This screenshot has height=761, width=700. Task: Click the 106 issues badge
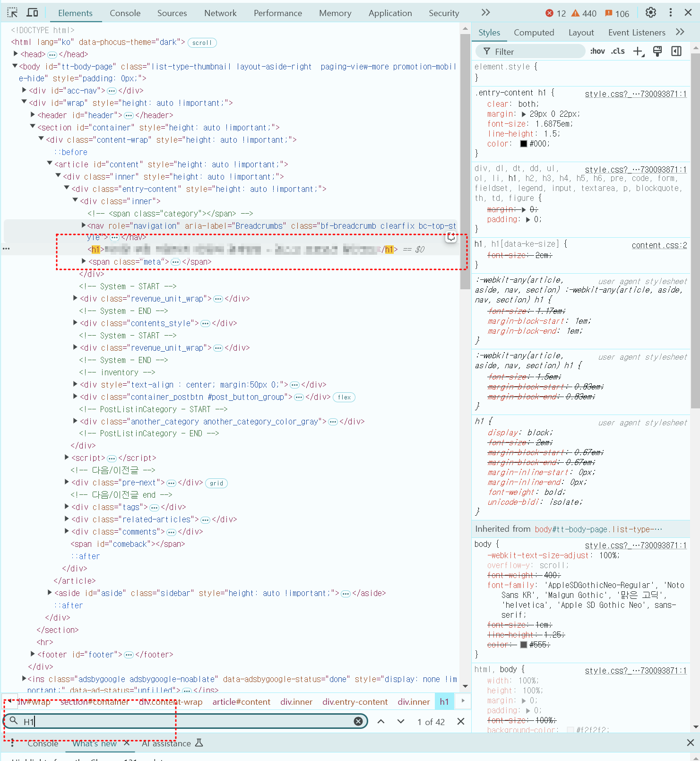coord(617,13)
